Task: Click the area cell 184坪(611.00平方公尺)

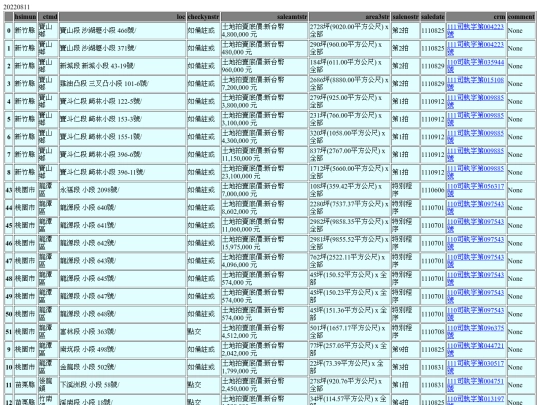Action: [349, 66]
